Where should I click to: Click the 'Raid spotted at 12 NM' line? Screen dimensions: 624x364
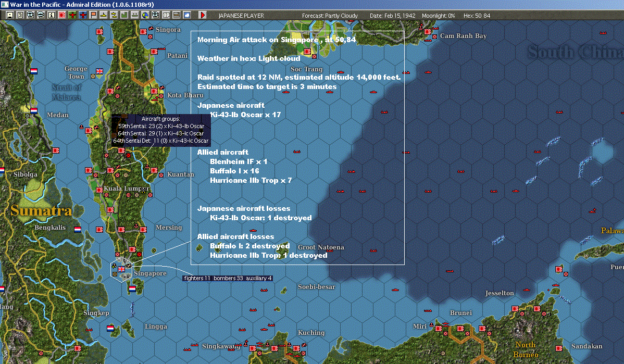point(299,77)
